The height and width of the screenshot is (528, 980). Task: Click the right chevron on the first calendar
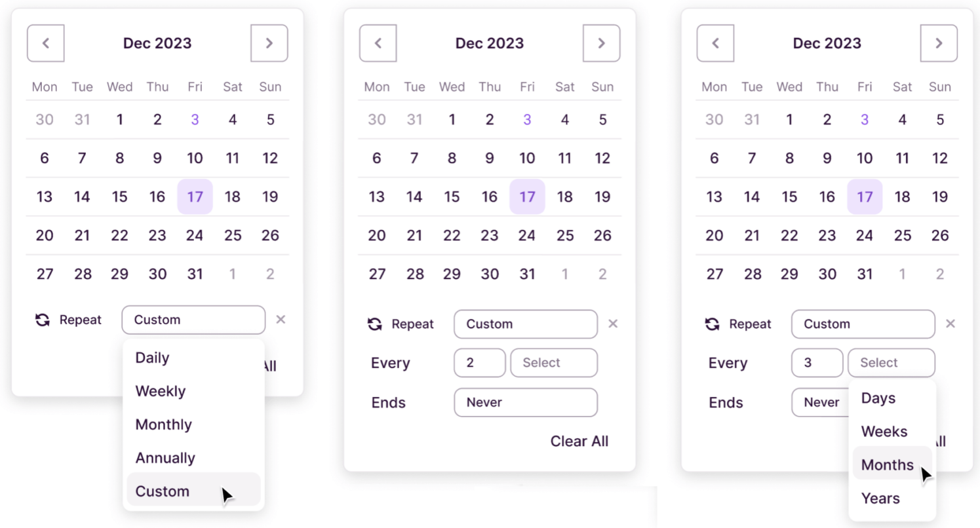pyautogui.click(x=269, y=43)
